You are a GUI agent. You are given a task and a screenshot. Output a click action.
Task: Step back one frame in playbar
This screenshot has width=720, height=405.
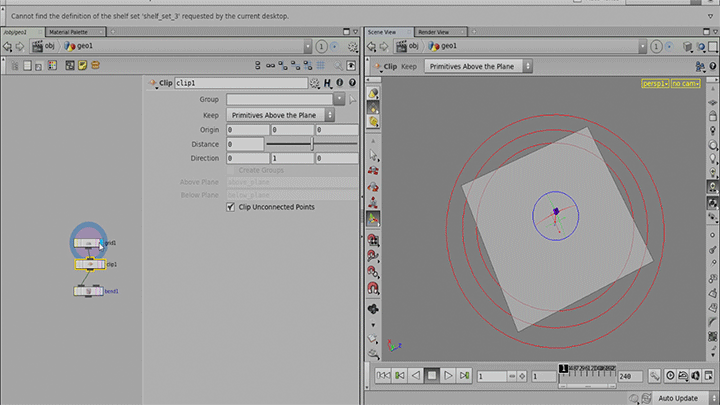[399, 376]
